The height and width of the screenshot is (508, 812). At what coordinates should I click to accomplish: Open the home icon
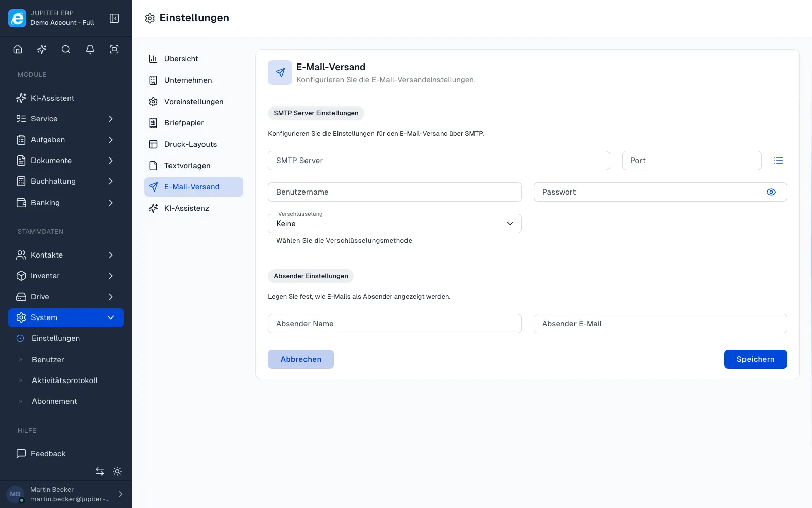click(x=18, y=49)
